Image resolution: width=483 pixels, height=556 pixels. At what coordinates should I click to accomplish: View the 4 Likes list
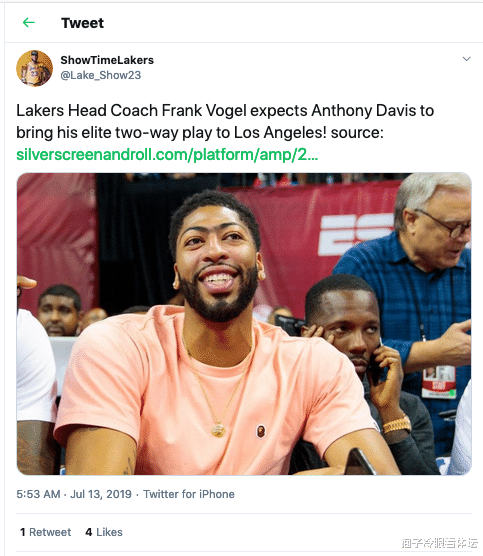104,532
